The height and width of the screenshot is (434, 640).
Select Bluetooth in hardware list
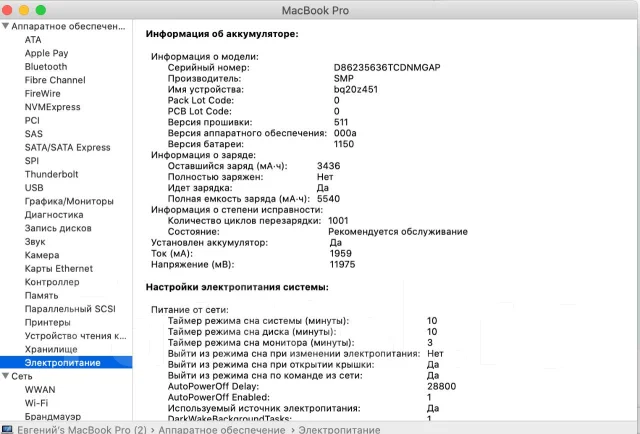tap(46, 67)
